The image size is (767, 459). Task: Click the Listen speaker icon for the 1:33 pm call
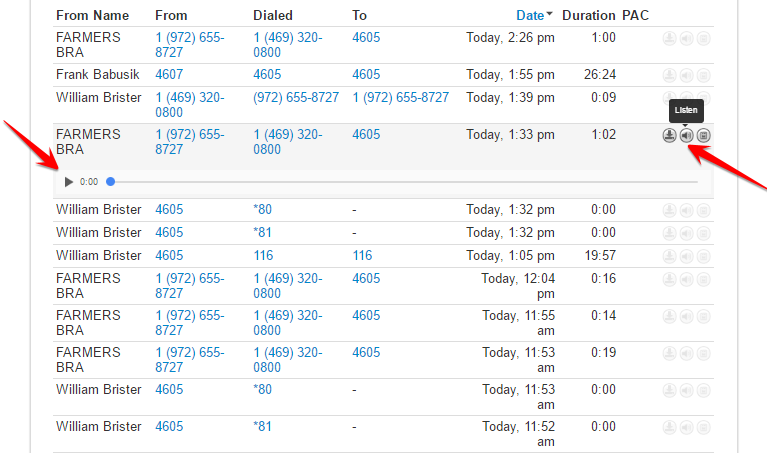(x=686, y=136)
